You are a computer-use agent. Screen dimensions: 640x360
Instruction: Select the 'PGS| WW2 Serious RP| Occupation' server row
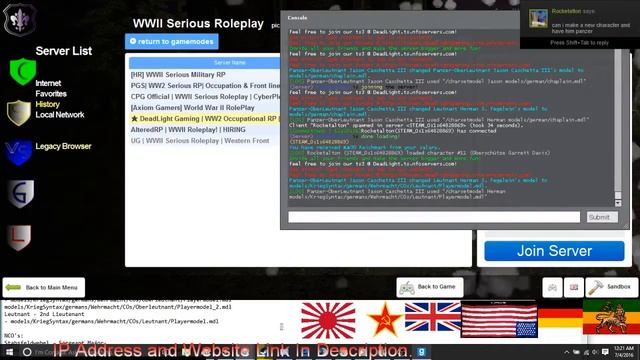click(204, 86)
